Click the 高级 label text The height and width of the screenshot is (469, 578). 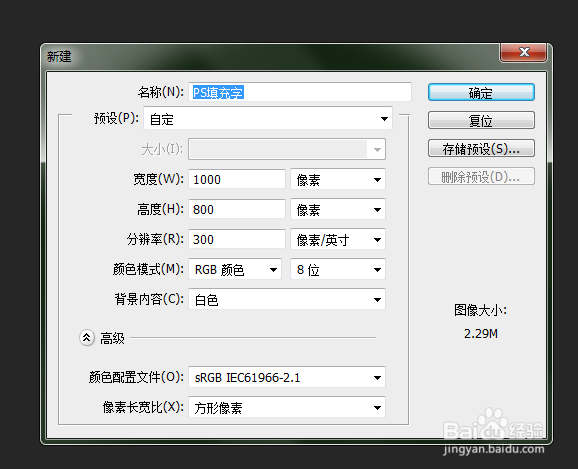click(112, 338)
